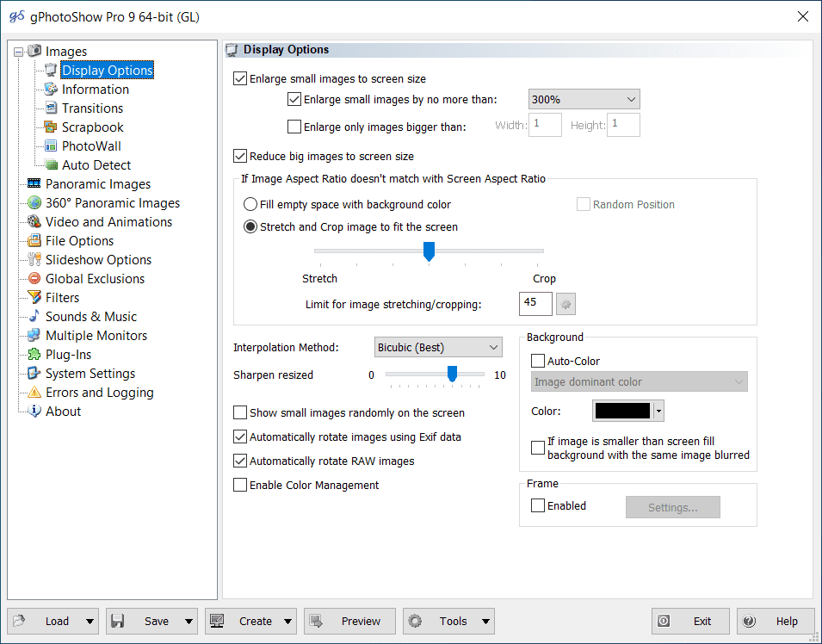
Task: Enable Color Management checkbox
Action: [x=240, y=485]
